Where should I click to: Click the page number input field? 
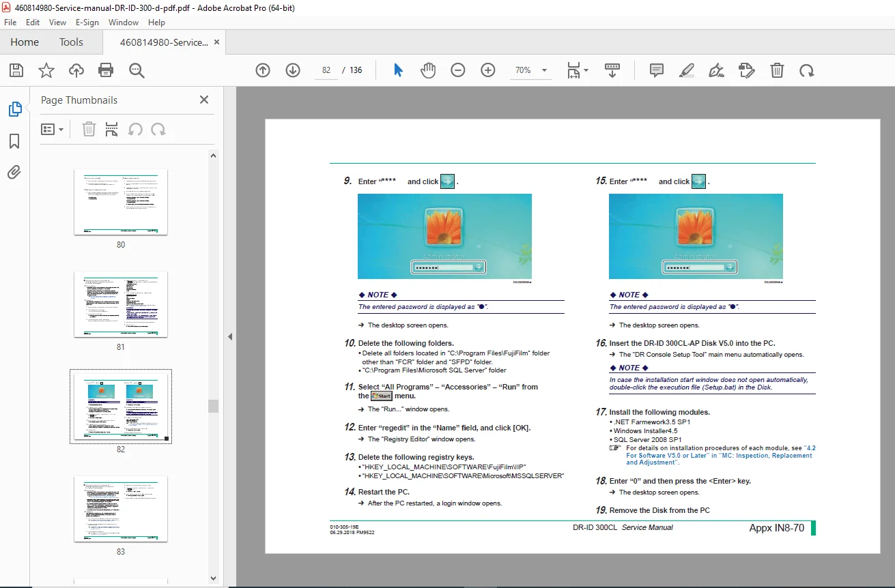point(326,70)
